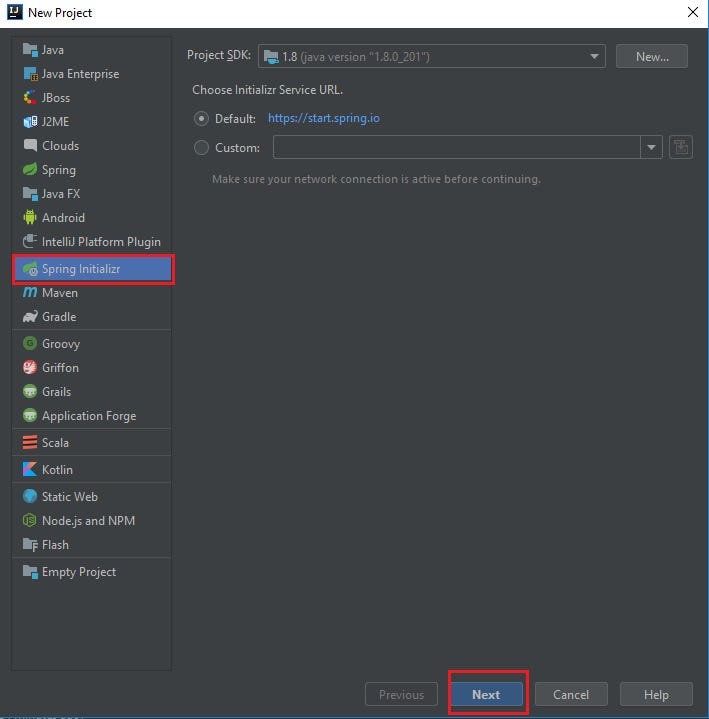Select the Application Forge icon
Image resolution: width=709 pixels, height=719 pixels.
pyautogui.click(x=30, y=415)
